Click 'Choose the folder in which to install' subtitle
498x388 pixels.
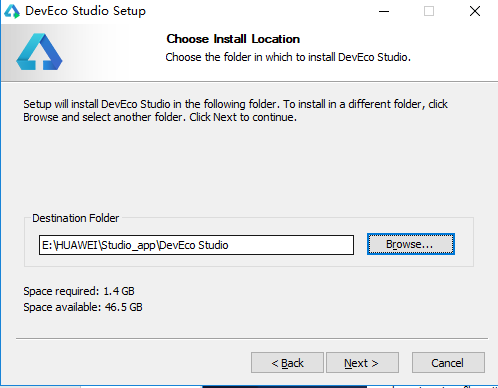288,57
